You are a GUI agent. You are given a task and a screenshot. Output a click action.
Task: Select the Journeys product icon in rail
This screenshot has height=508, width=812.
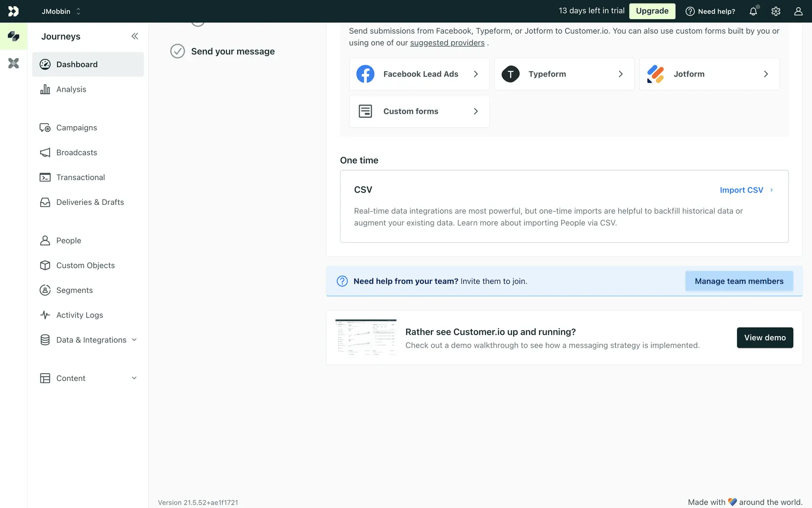click(x=14, y=36)
